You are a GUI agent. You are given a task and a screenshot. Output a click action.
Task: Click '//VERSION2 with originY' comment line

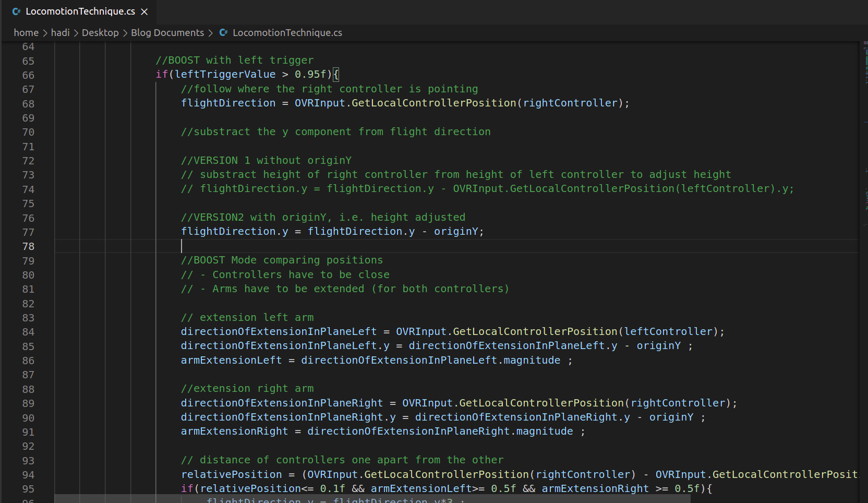click(323, 217)
